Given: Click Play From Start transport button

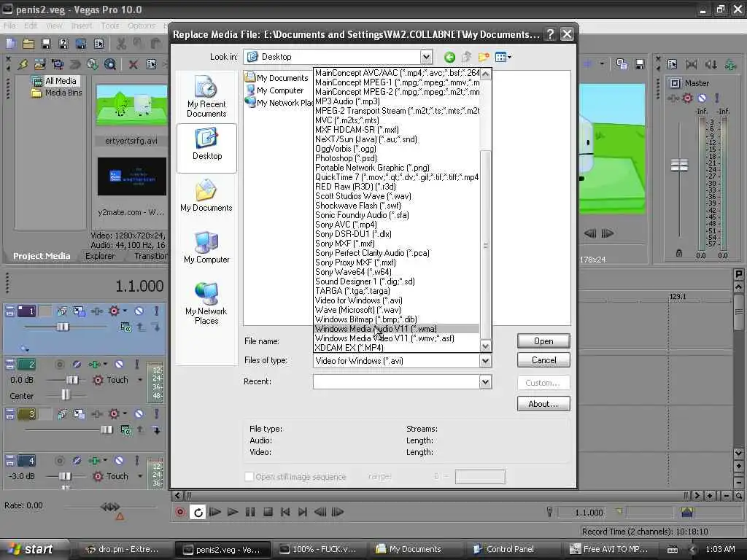Looking at the screenshot, I should point(215,512).
